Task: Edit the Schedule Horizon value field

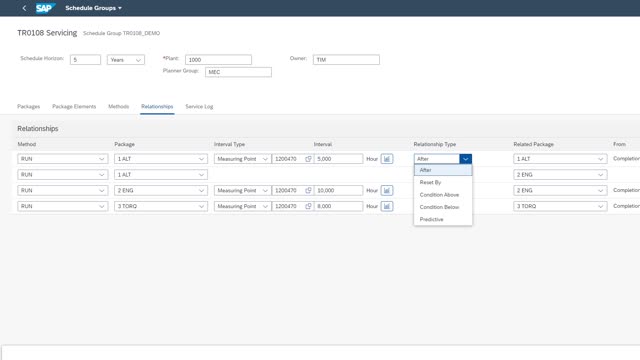Action: click(x=85, y=60)
